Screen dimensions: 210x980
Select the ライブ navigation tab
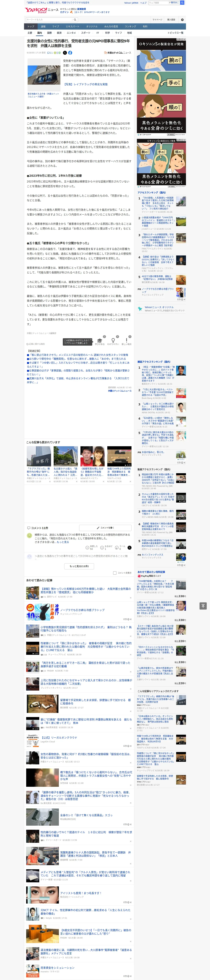[x=56, y=27]
